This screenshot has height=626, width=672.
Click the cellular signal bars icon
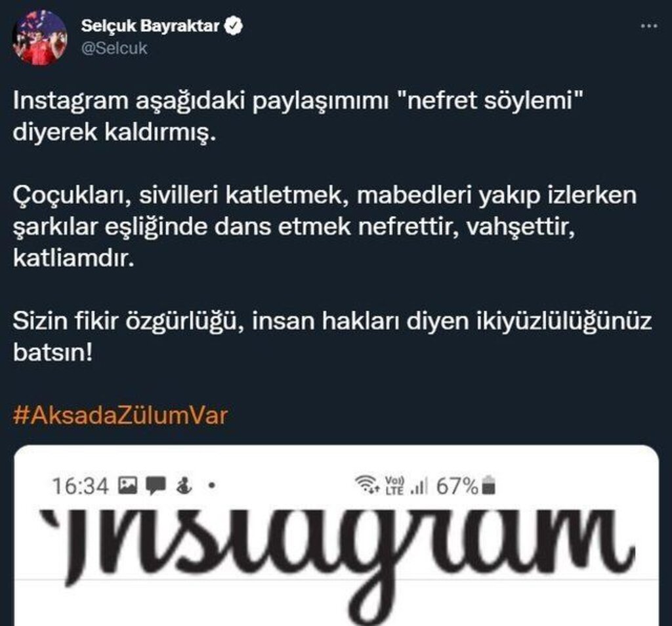[x=419, y=486]
